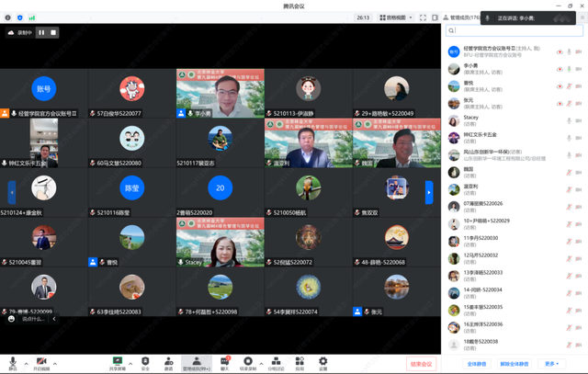Enter fullscreen with the expand icon

tap(423, 17)
